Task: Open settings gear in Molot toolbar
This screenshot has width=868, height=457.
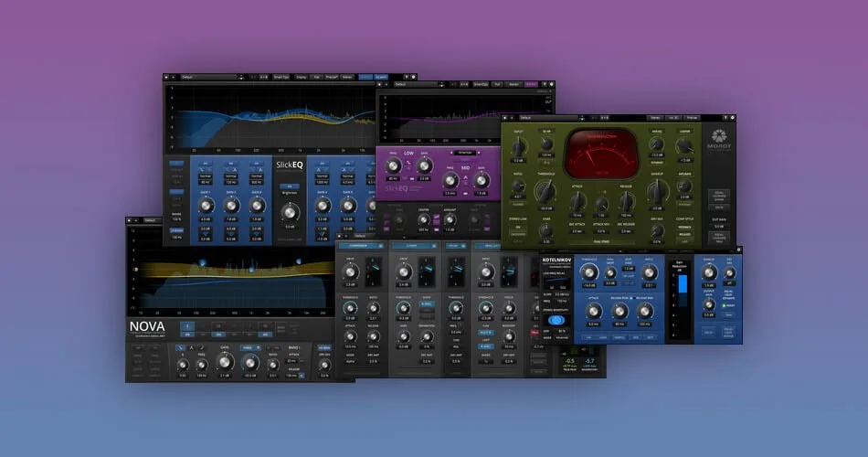Action: (733, 118)
